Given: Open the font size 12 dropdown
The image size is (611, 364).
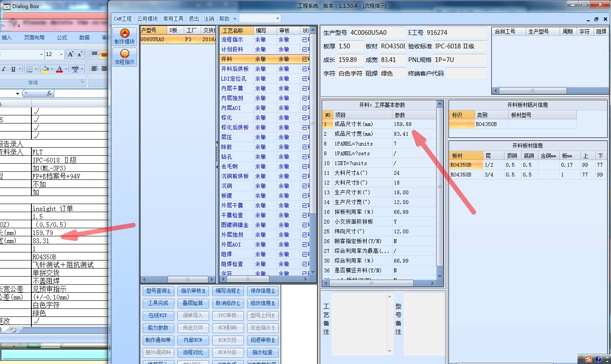Looking at the screenshot, I should 62,54.
